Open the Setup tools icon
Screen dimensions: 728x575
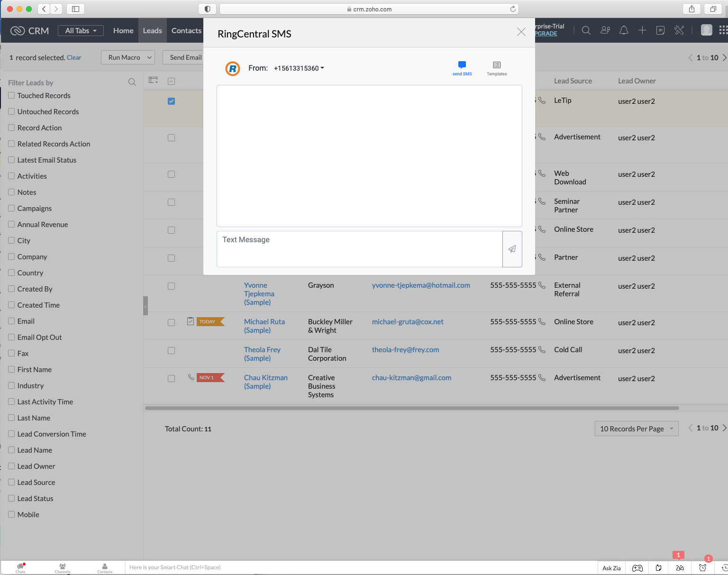click(x=679, y=30)
